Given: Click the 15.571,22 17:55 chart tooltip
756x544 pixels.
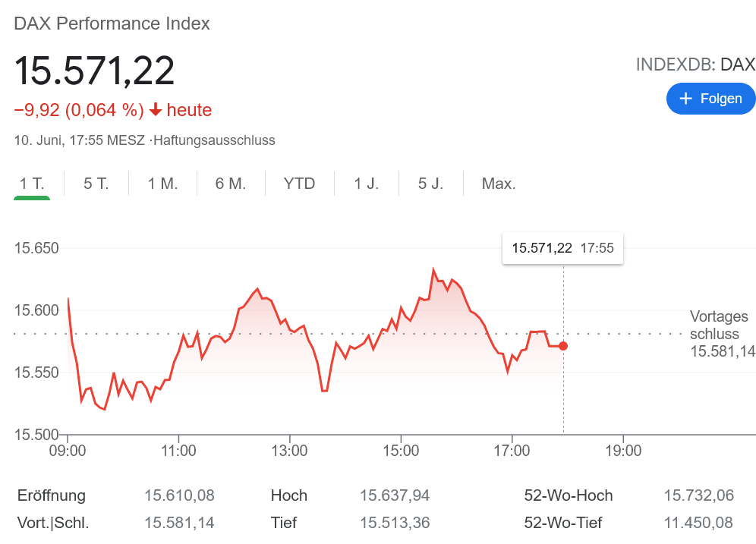Looking at the screenshot, I should [x=562, y=248].
